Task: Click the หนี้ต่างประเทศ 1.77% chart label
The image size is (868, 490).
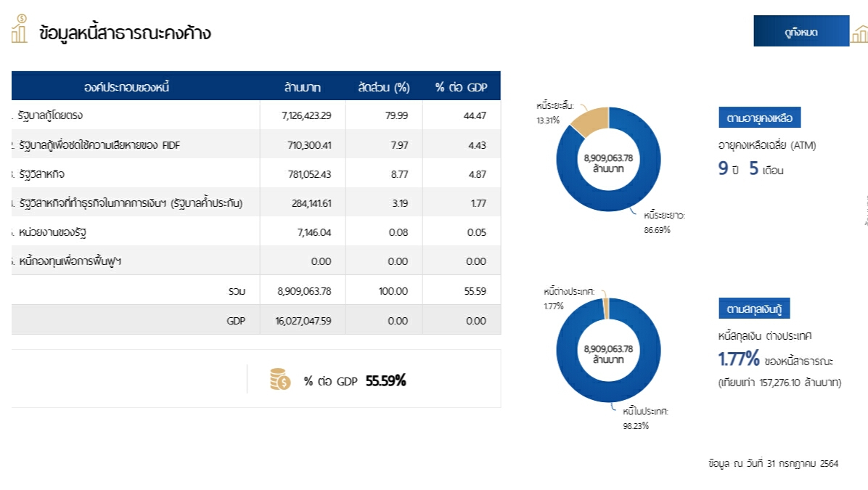Action: point(568,298)
